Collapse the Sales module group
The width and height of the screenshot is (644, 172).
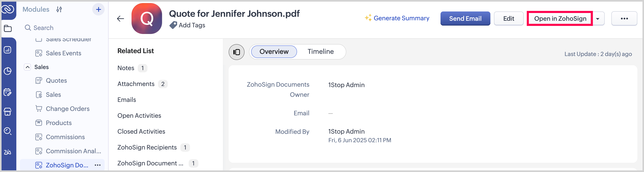[28, 67]
